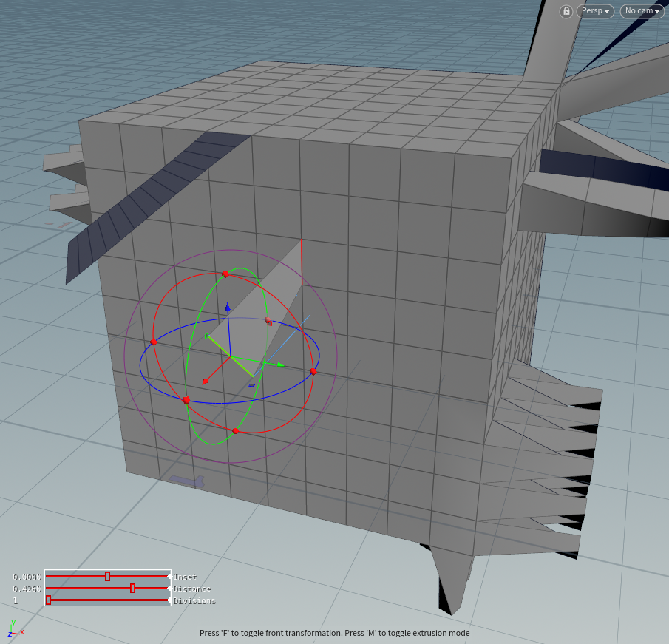This screenshot has height=644, width=669.
Task: Click the Divisions slider handle
Action: click(48, 600)
